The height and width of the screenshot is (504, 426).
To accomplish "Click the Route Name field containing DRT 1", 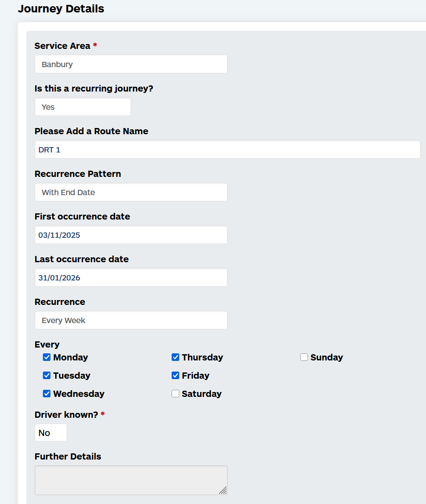I will [227, 149].
